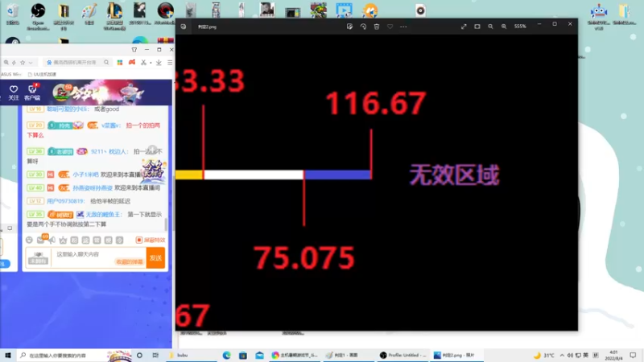Open Task View on taskbar

pyautogui.click(x=155, y=355)
